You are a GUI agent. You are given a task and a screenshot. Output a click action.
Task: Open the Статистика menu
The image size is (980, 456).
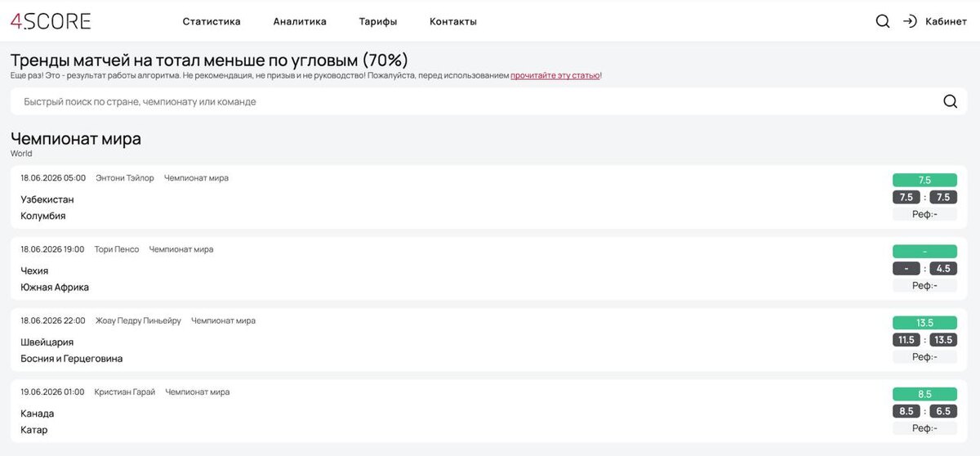click(x=212, y=21)
